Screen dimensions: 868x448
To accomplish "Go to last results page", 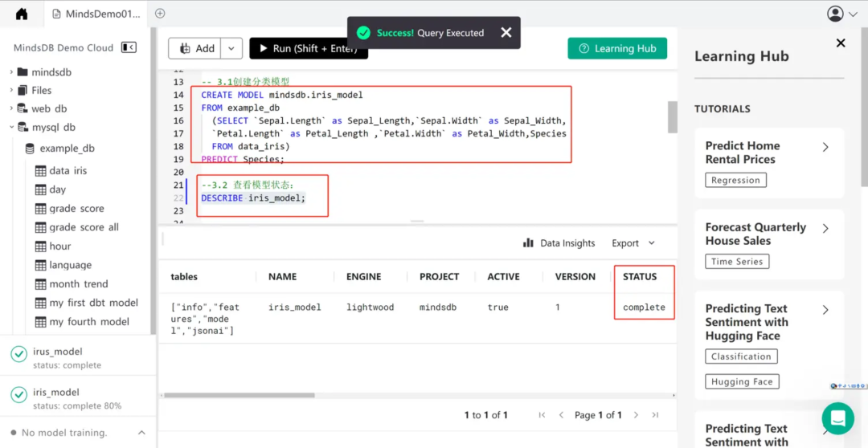I will coord(655,415).
